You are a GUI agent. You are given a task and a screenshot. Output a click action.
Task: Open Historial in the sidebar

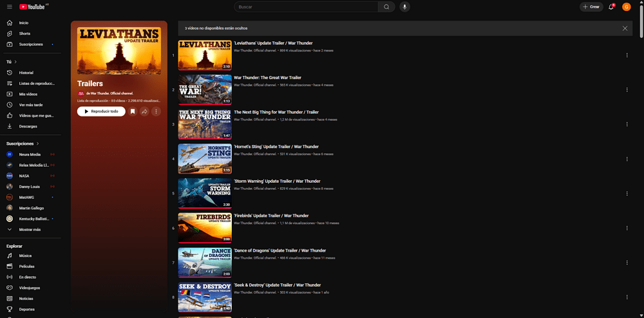point(26,73)
